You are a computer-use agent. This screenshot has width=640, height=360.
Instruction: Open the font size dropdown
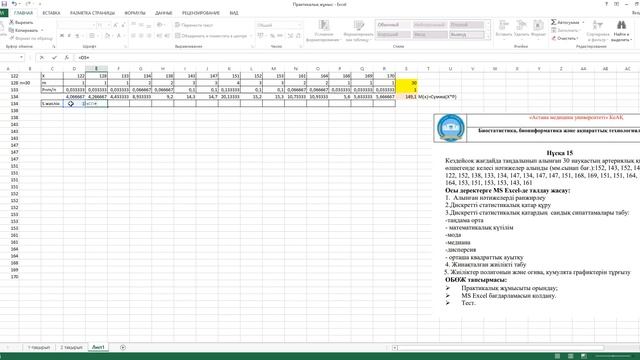click(x=108, y=25)
